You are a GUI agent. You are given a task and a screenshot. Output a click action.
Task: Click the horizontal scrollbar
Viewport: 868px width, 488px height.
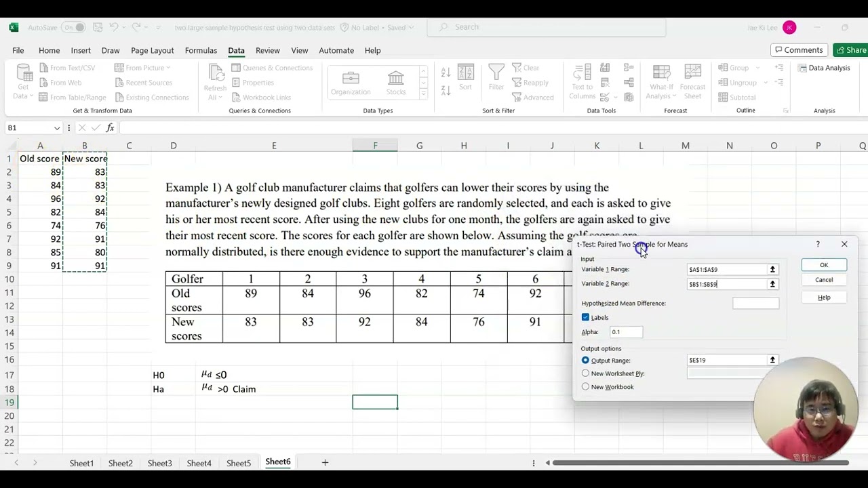[701, 463]
